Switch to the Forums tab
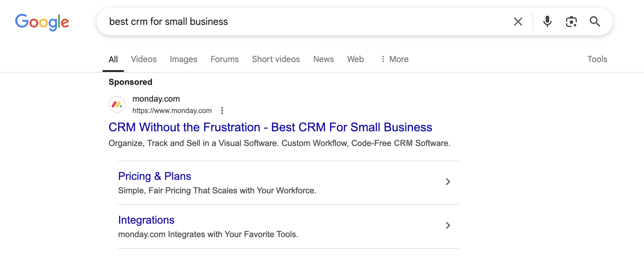 (x=225, y=59)
